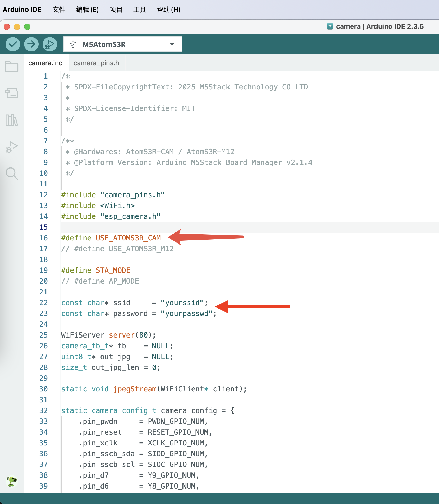Click the camera_fb_t* fb declaration
The width and height of the screenshot is (439, 504).
click(117, 346)
